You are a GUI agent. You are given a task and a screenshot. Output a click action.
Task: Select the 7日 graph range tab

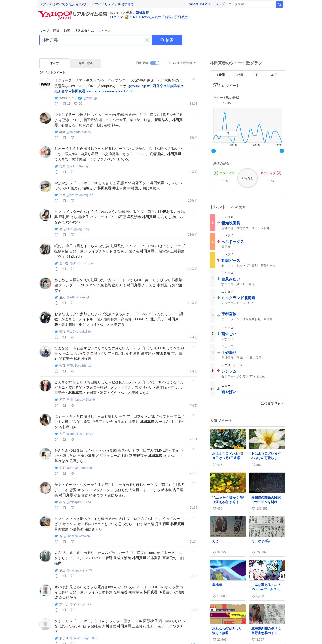click(x=256, y=75)
